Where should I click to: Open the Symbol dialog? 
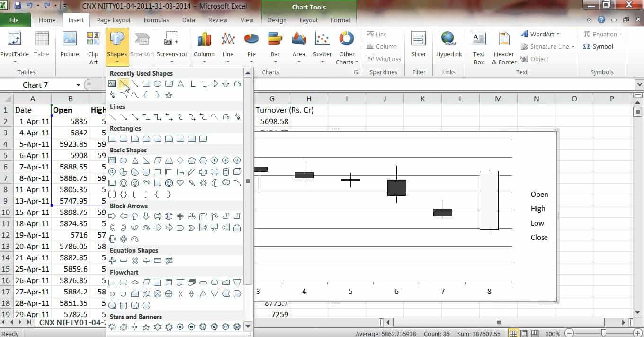click(x=598, y=46)
